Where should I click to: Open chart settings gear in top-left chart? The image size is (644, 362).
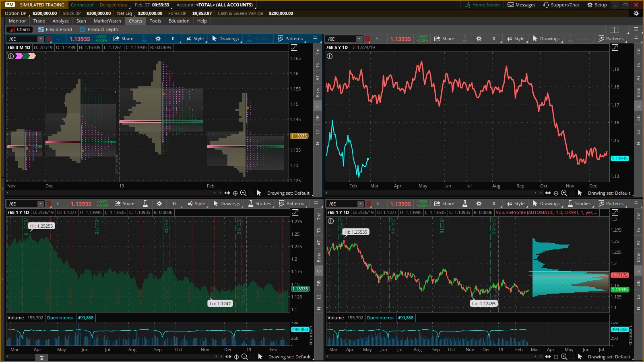(158, 39)
